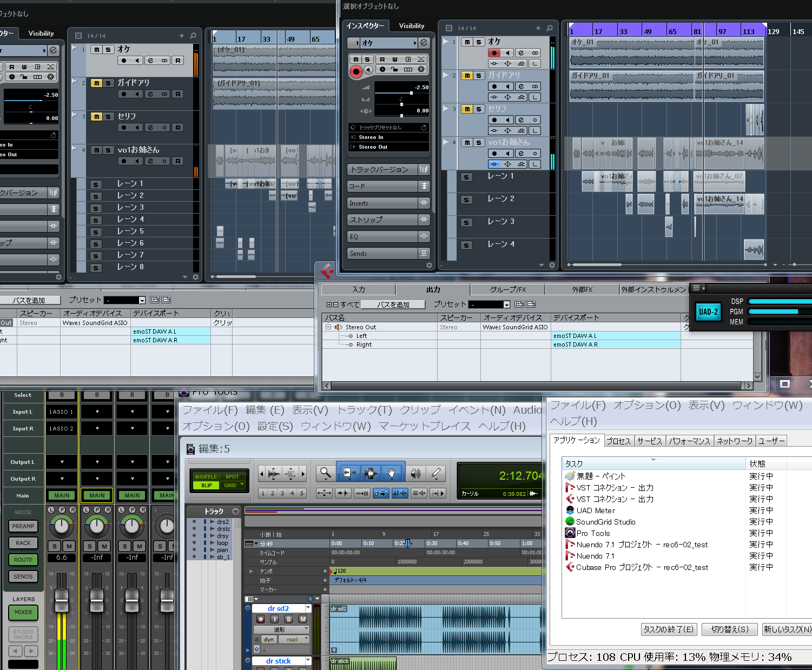Toggle mute on vo1お姉さん in right track list

[x=467, y=143]
